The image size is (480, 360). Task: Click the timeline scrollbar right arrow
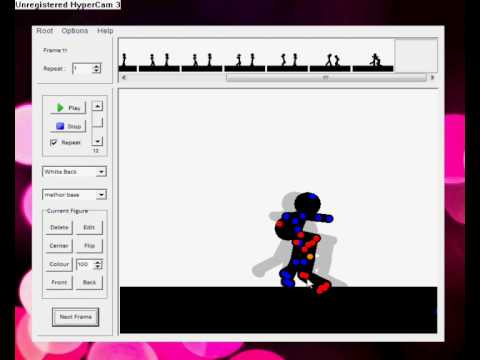pos(433,78)
